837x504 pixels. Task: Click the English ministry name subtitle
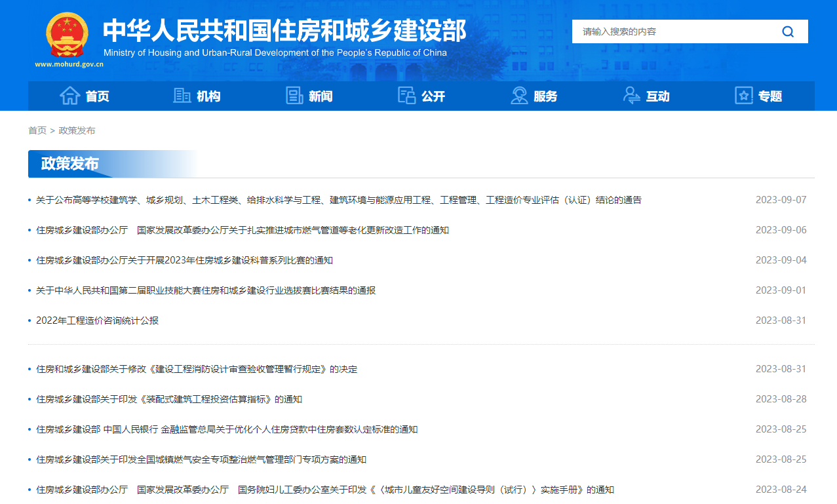(x=275, y=52)
